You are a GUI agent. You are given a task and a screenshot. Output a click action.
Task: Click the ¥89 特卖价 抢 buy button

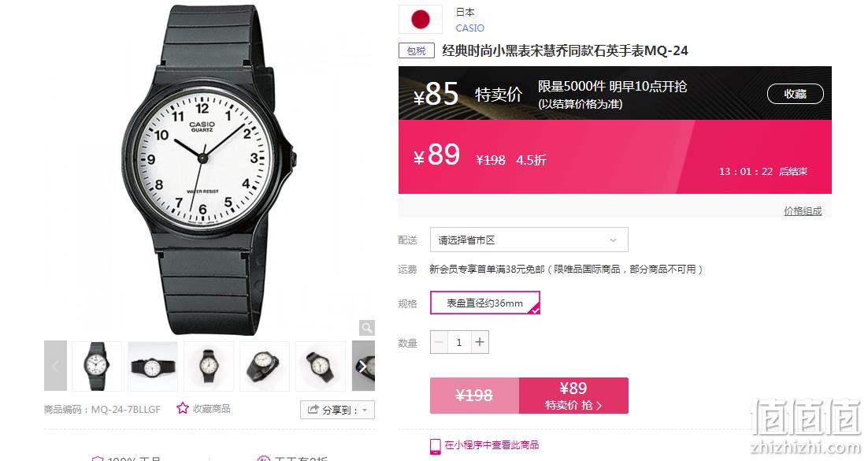(x=573, y=396)
